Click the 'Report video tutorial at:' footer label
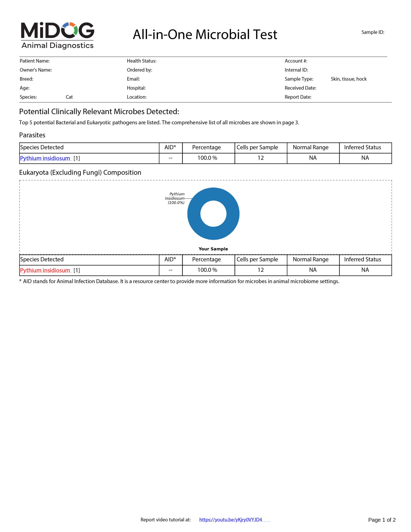The image size is (411, 532). coord(166,520)
